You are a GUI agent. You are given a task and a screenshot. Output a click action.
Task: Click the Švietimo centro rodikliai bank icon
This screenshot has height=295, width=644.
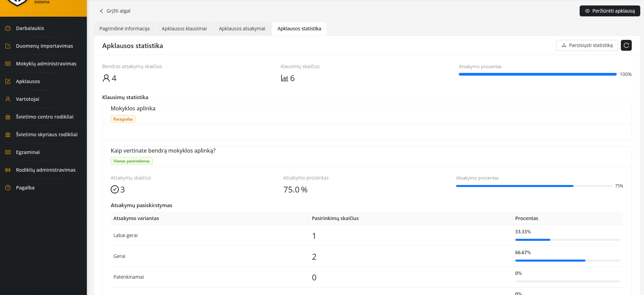(8, 117)
